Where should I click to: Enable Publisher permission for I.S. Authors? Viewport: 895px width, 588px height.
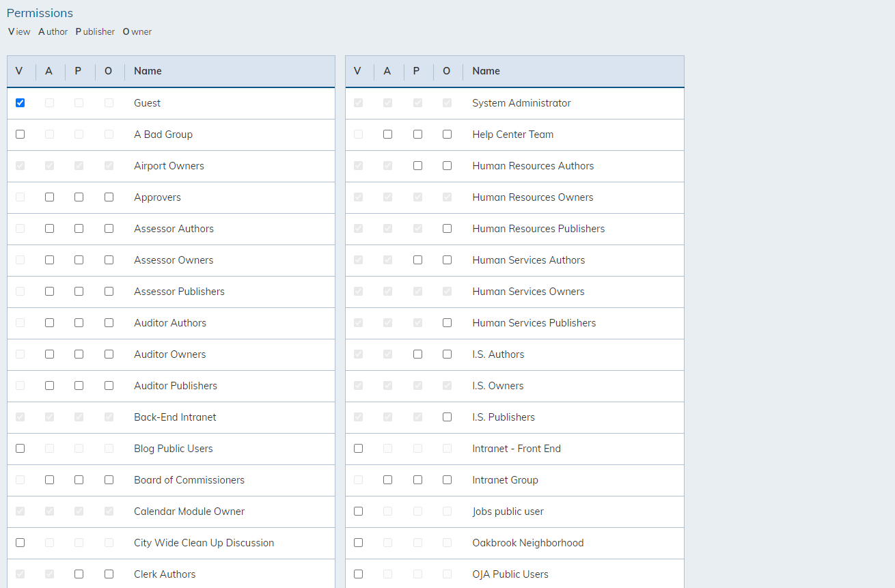(x=417, y=354)
